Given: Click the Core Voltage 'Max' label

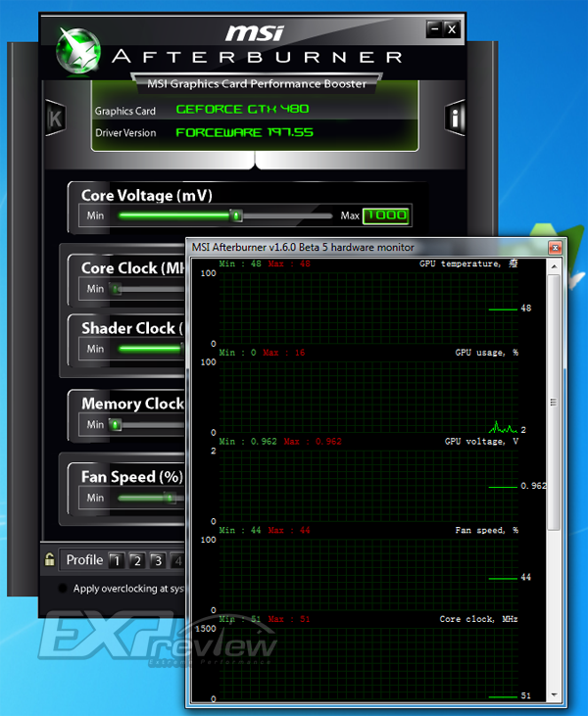Looking at the screenshot, I should (x=350, y=215).
